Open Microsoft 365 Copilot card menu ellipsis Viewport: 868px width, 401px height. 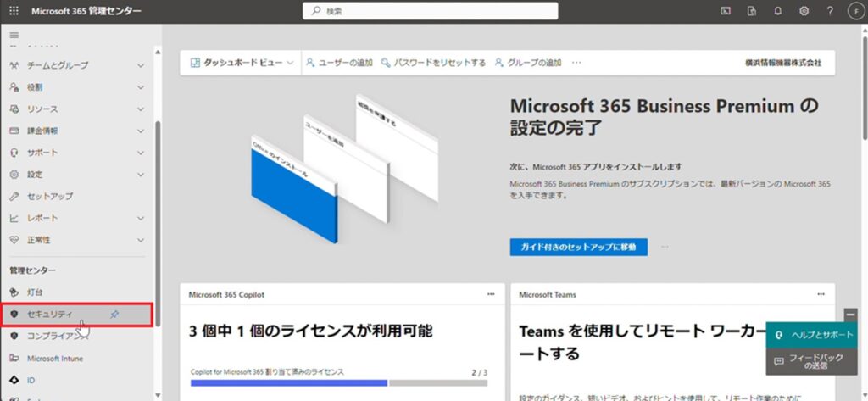(x=491, y=295)
